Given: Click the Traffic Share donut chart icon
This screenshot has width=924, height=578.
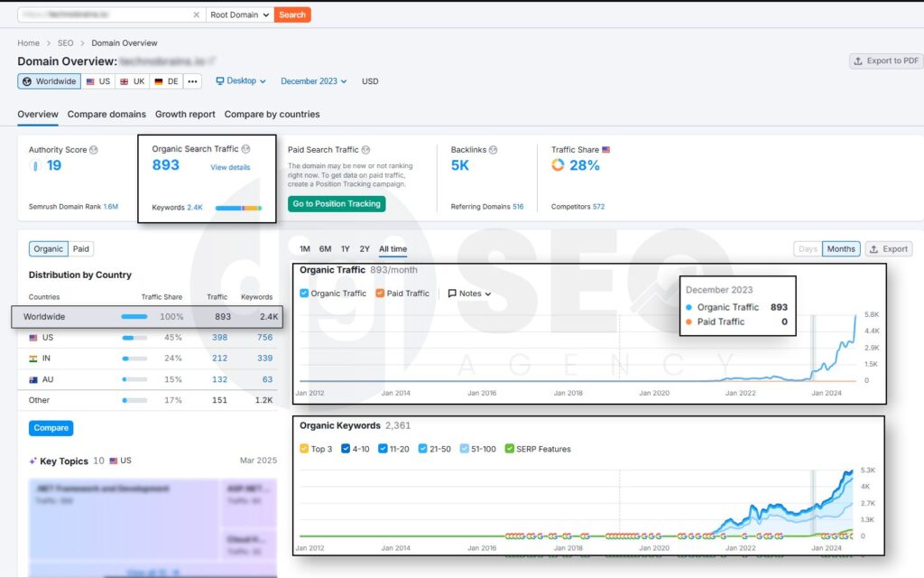Looking at the screenshot, I should click(558, 165).
